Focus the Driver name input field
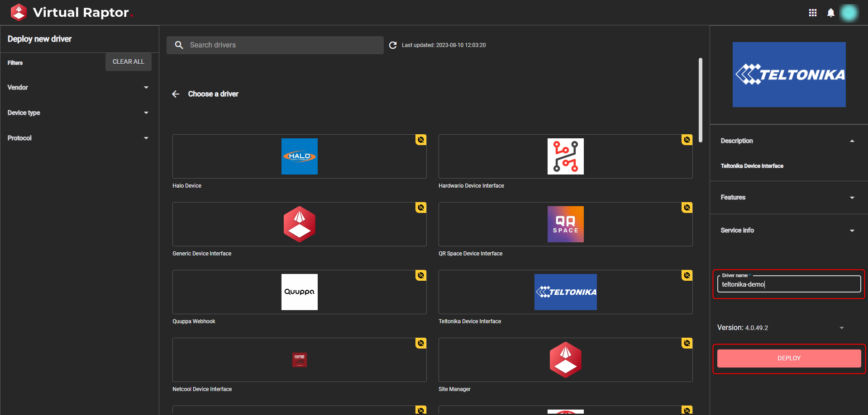This screenshot has width=868, height=415. pos(789,284)
